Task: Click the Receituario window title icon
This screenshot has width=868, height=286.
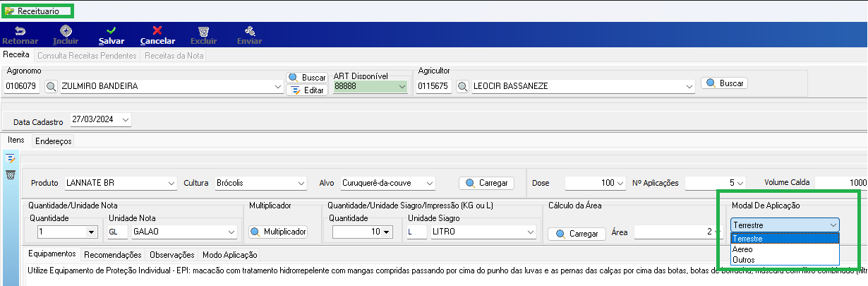Action: coord(9,11)
